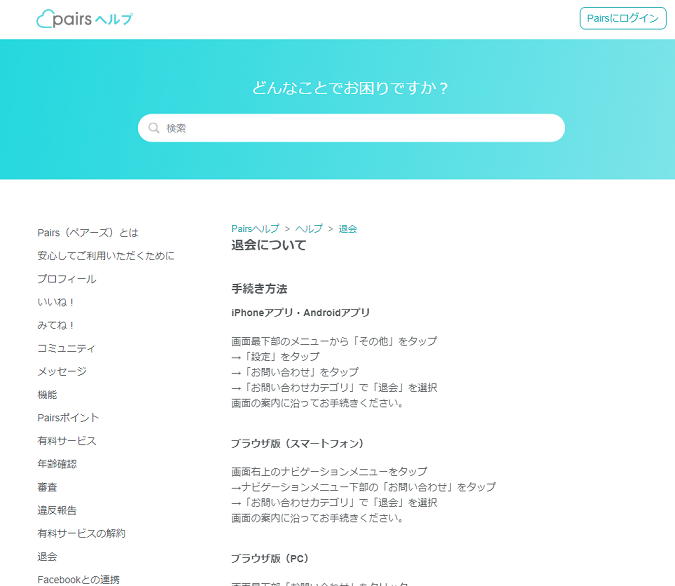
Task: Click the Pairs cloud logo
Action: pos(64,19)
